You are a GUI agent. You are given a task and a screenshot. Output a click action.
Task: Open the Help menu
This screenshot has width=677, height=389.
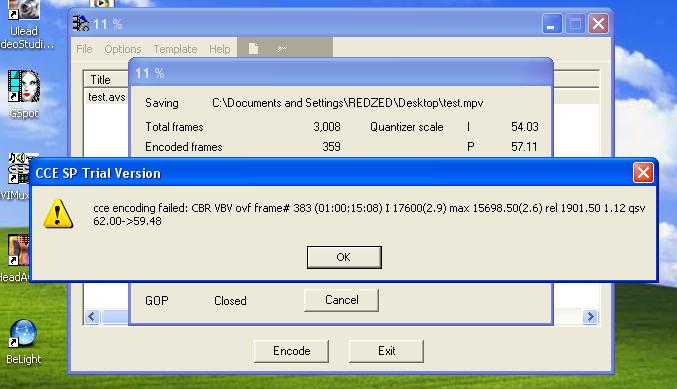[219, 49]
